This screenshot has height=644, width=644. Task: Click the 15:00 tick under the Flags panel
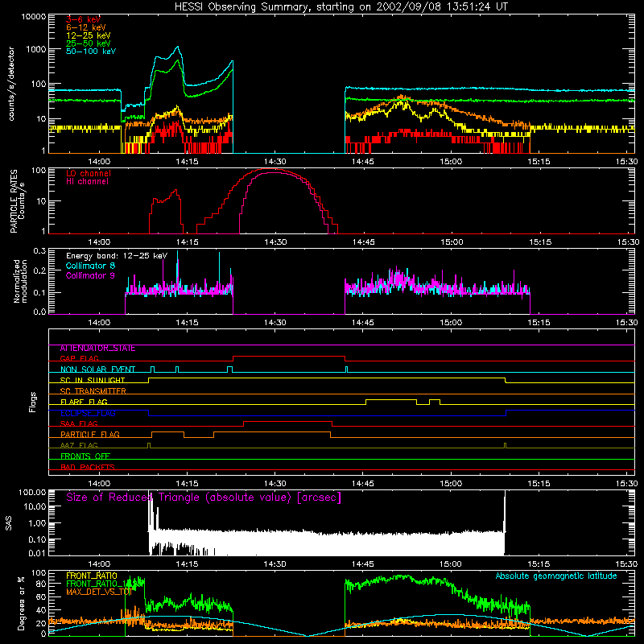click(451, 484)
